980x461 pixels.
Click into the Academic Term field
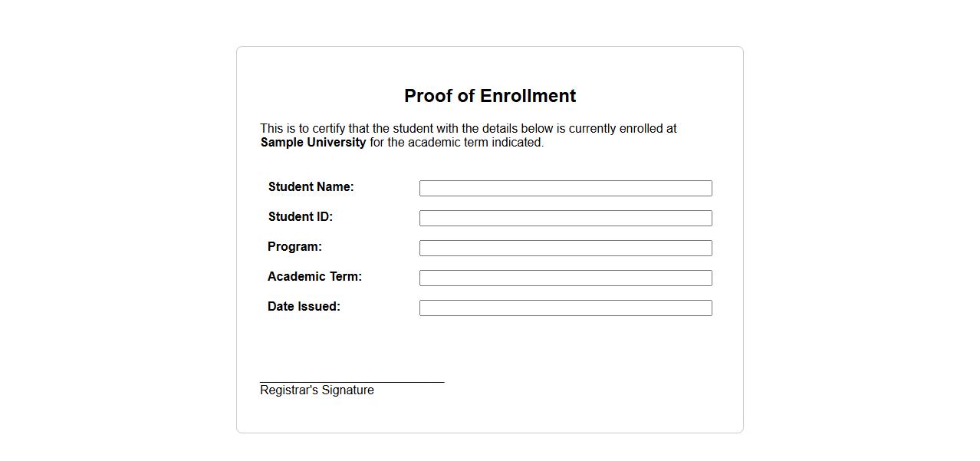point(565,278)
